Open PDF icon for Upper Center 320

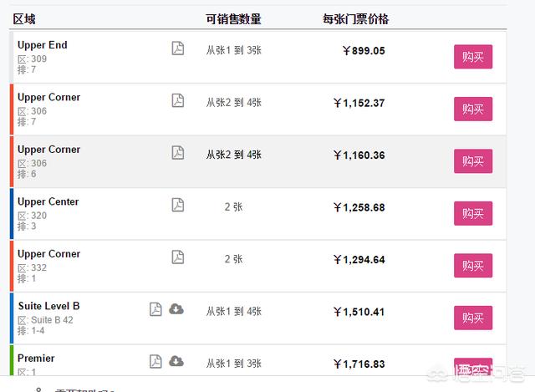coord(178,205)
